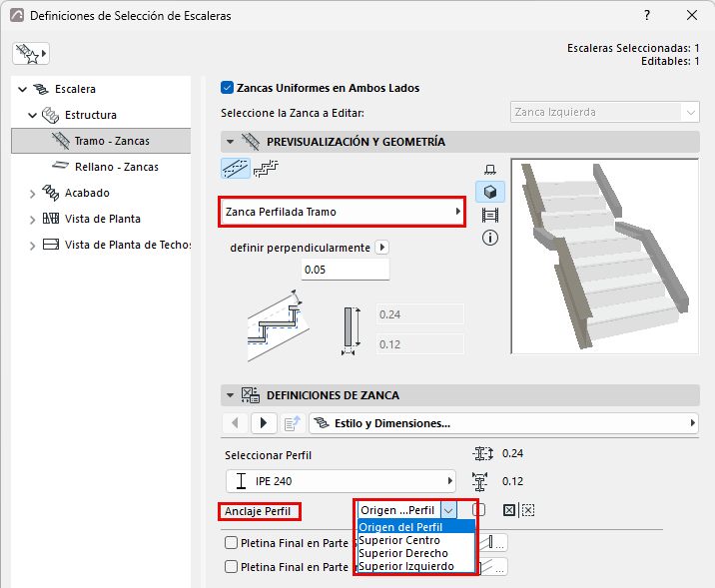
Task: Go to the next stringer settings page
Action: (x=263, y=423)
